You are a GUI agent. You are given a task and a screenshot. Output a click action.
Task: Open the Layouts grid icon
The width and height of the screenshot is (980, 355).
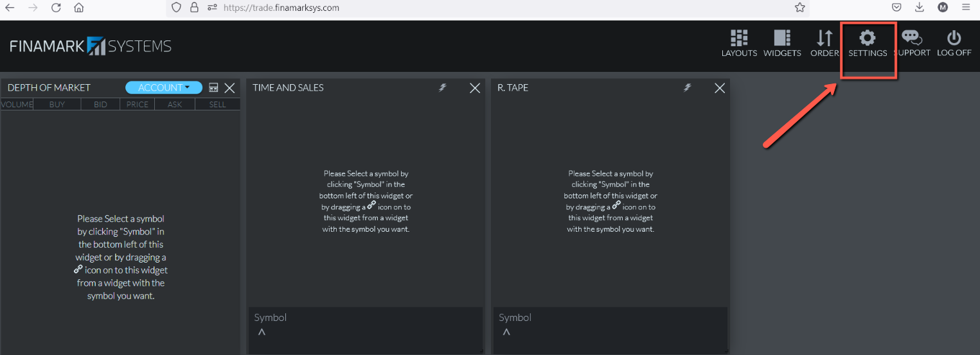[x=739, y=39]
